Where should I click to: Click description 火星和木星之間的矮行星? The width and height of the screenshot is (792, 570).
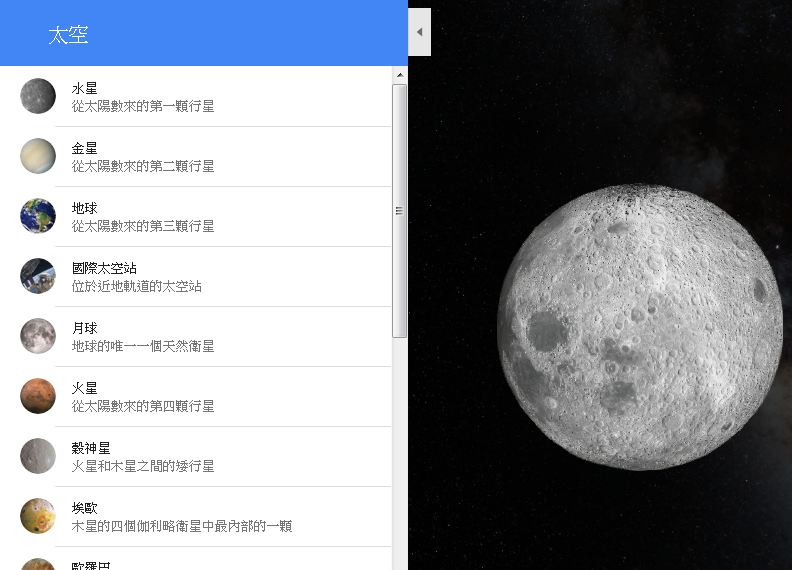143,466
